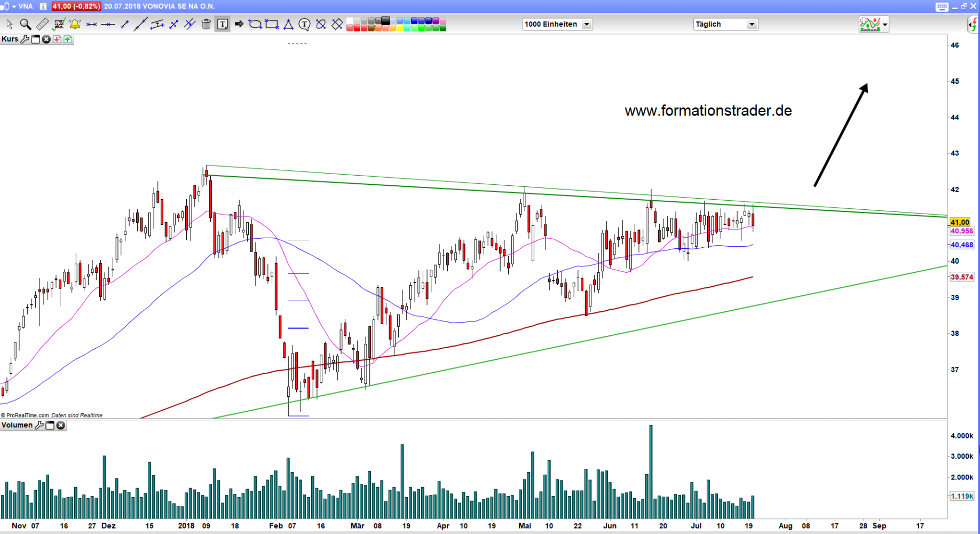Expand the add-indicator dropdown arrow
The height and width of the screenshot is (534, 980).
coord(885,25)
